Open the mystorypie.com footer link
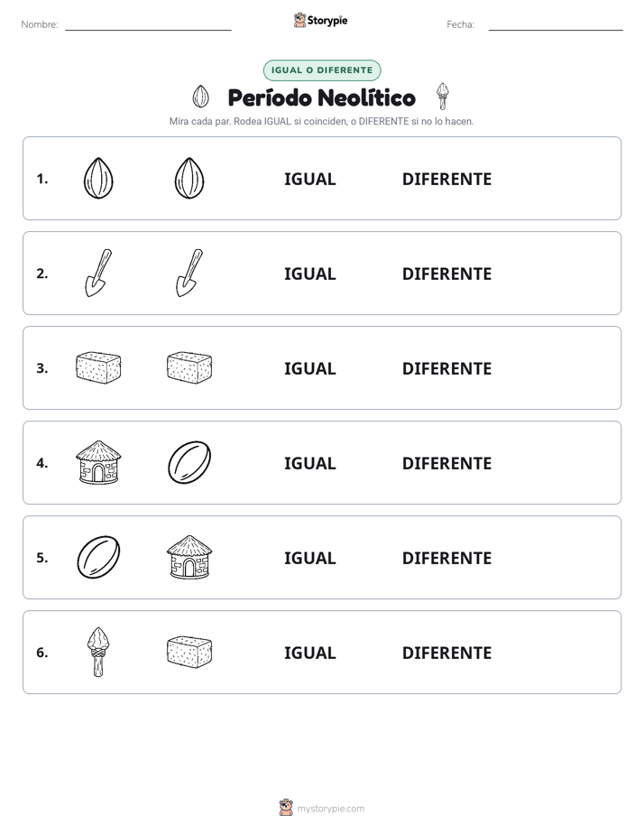Viewport: 644px width, 834px height. pos(322,808)
